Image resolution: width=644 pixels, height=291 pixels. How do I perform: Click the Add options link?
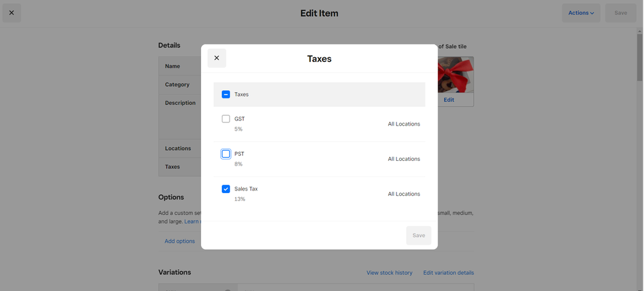point(179,241)
